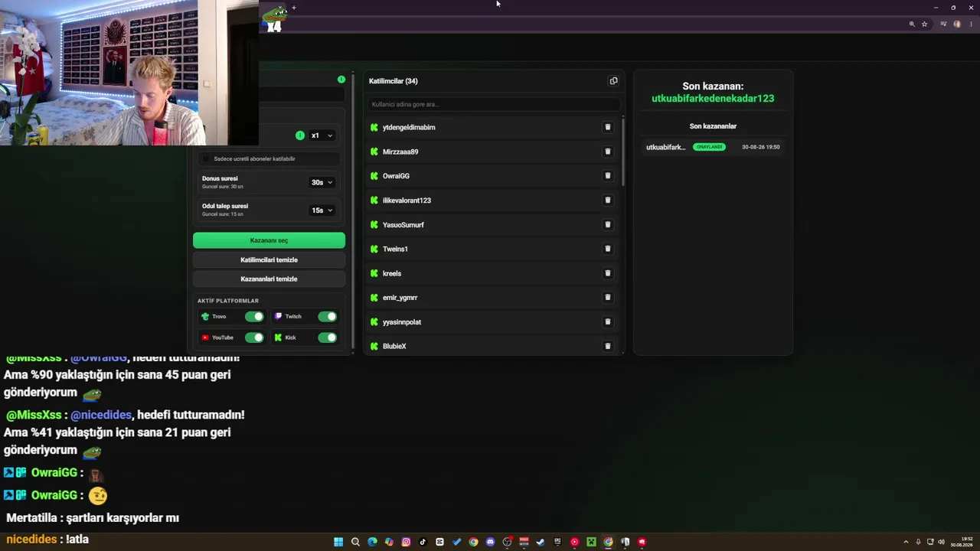Open Windows taskbar search
980x551 pixels.
[x=355, y=542]
